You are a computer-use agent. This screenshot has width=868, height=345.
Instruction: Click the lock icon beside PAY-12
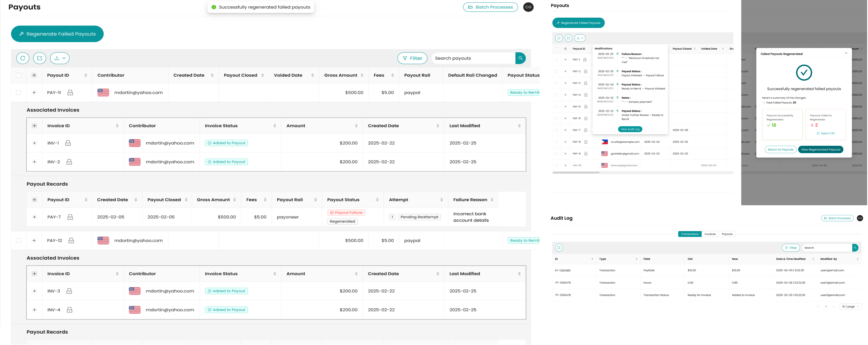[x=71, y=240]
